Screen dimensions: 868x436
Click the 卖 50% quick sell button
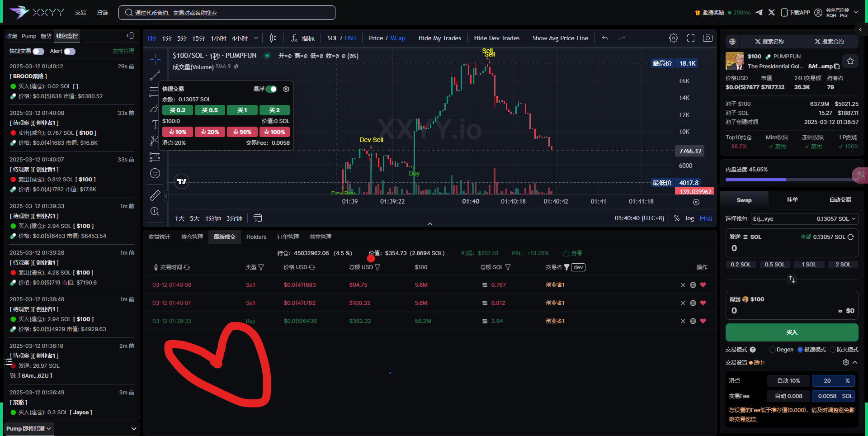point(242,132)
